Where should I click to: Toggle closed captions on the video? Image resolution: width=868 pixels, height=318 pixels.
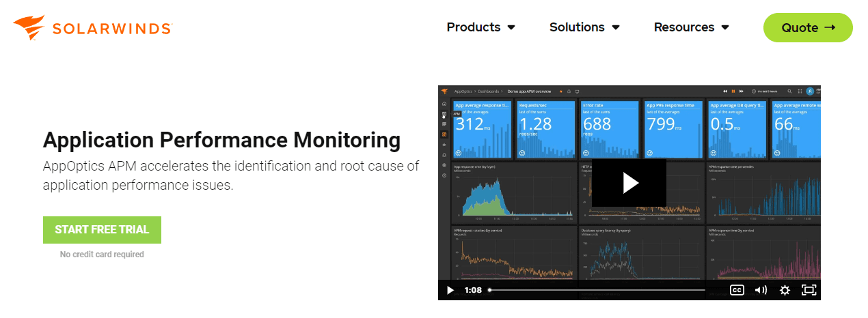[x=737, y=290]
